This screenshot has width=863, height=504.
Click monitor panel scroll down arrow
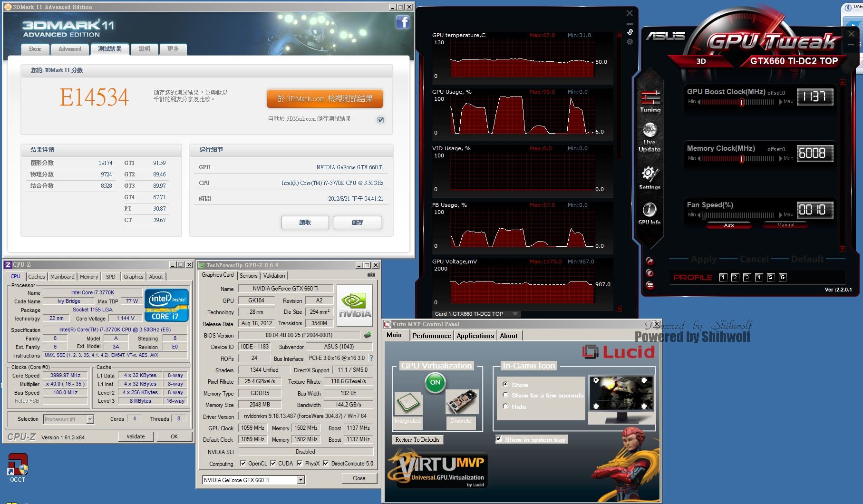pyautogui.click(x=619, y=309)
